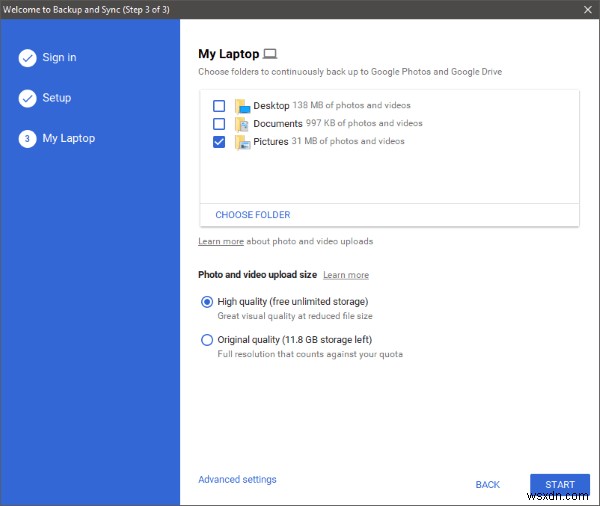Click the Documents folder name
The image size is (600, 506).
click(278, 124)
